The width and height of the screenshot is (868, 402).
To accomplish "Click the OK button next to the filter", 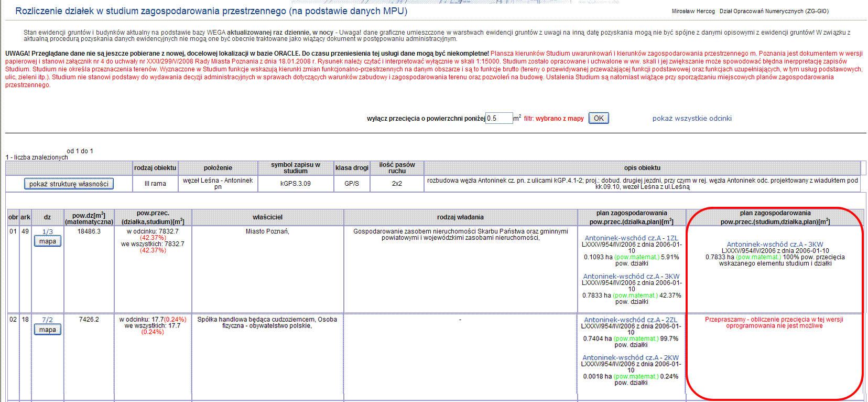I will point(598,118).
